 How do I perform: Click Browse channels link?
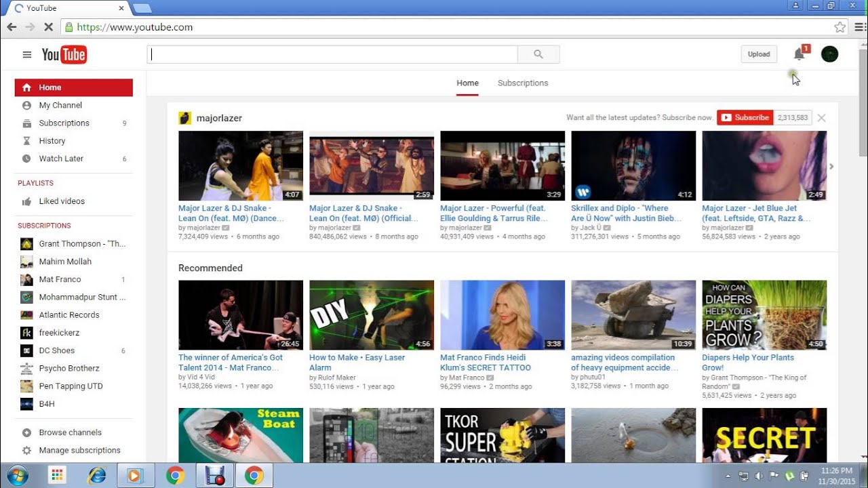pos(70,432)
